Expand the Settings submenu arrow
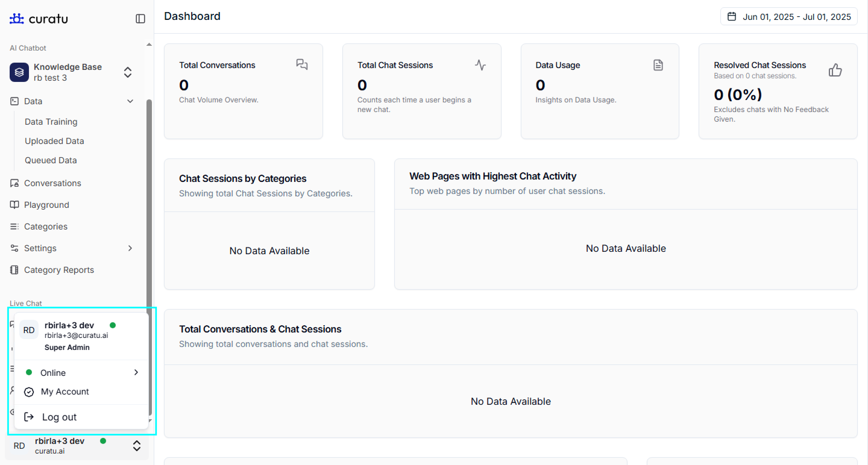Image resolution: width=868 pixels, height=465 pixels. tap(130, 248)
